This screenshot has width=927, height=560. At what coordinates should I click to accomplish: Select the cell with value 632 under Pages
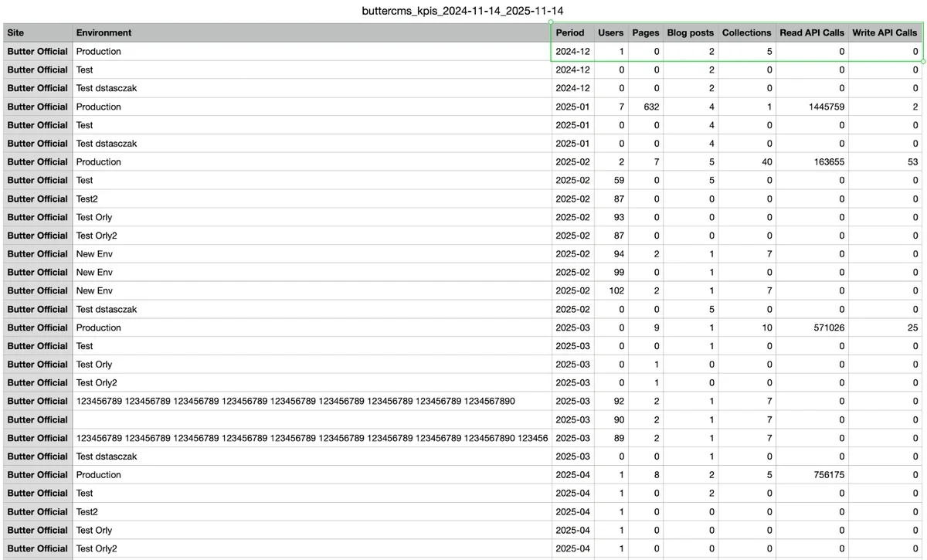pyautogui.click(x=651, y=107)
